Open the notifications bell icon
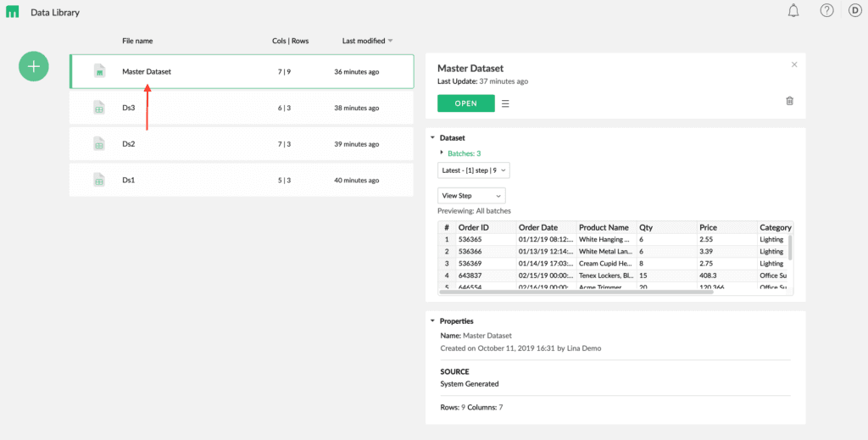This screenshot has height=440, width=868. [793, 10]
